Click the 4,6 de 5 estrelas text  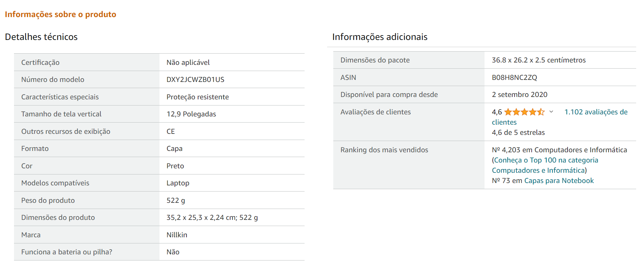coord(518,132)
